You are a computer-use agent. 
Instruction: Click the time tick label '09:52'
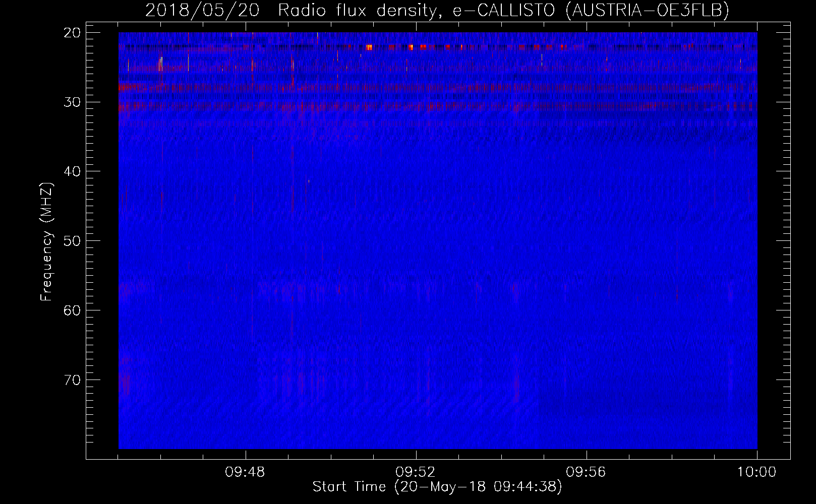click(416, 472)
